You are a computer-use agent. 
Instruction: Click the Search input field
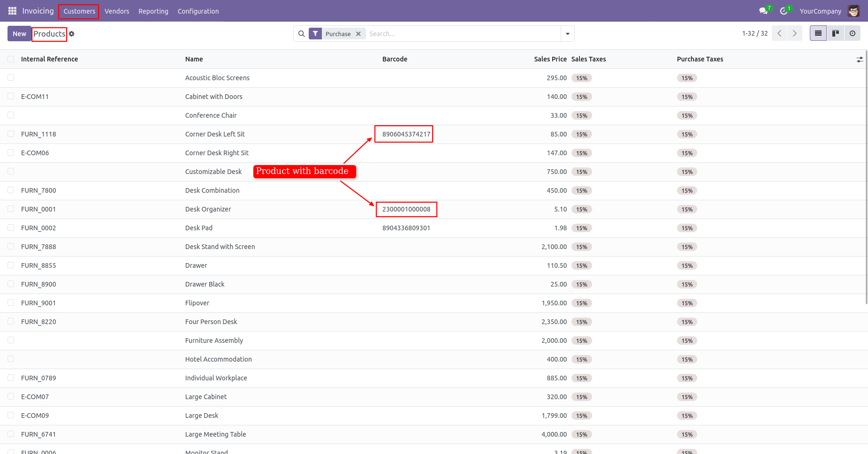pos(463,34)
